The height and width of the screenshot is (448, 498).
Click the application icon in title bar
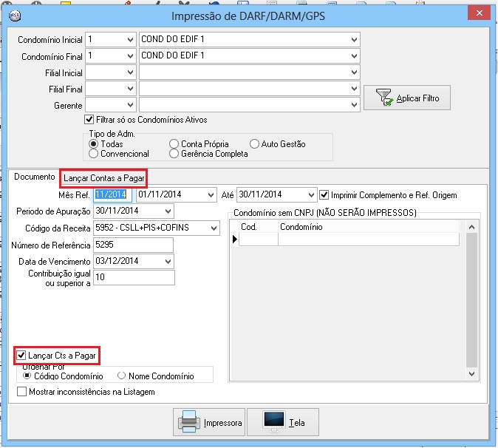(15, 16)
